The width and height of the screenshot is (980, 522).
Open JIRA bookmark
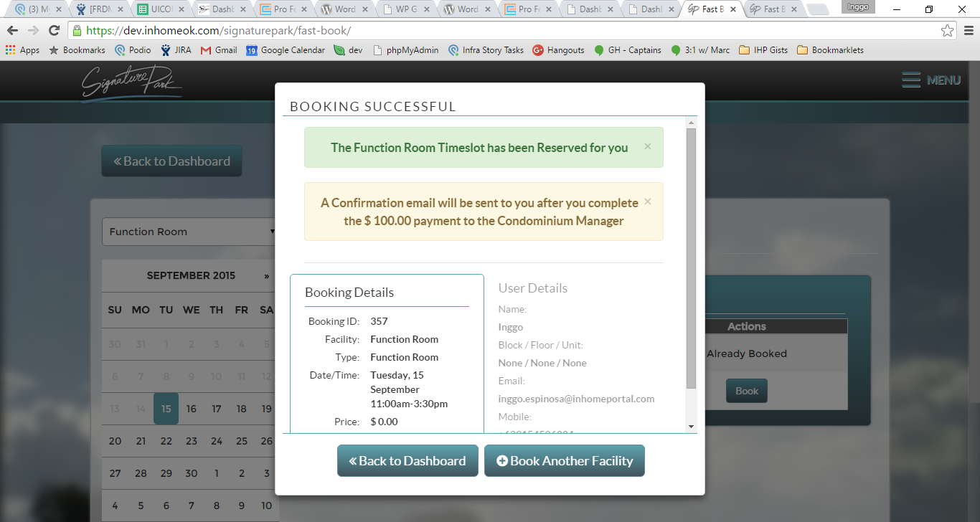pos(176,50)
